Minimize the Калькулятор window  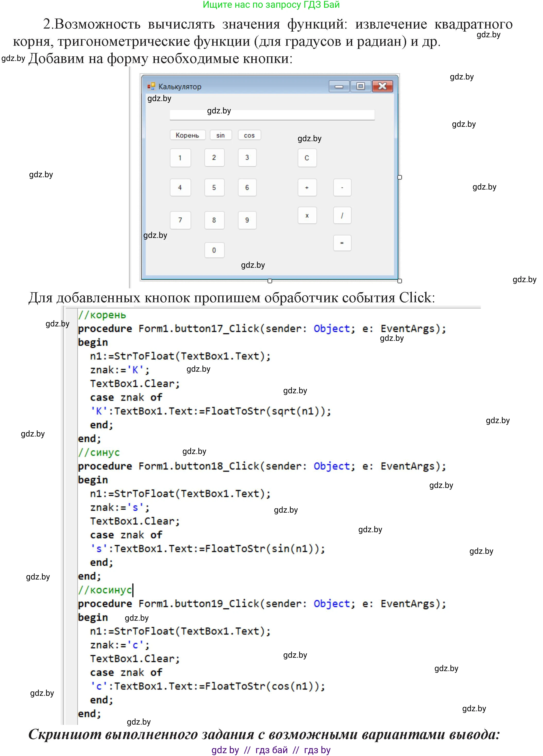[x=339, y=86]
